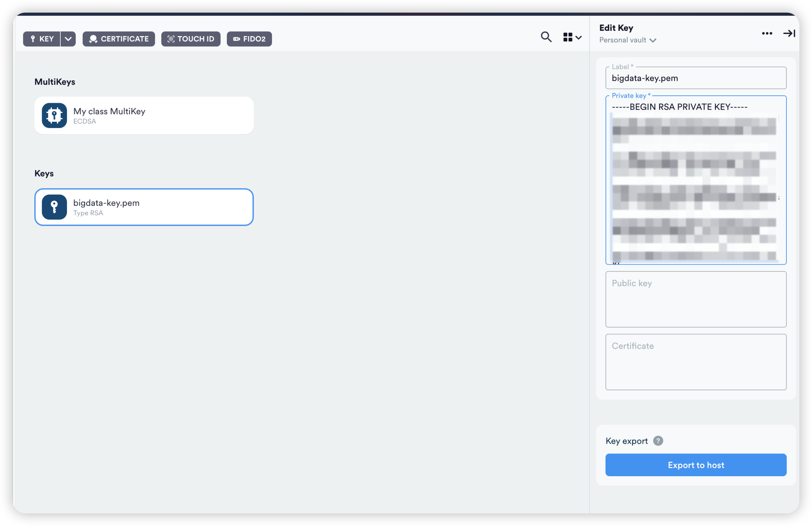Click the CERTIFICATE toolbar button
This screenshot has height=526, width=812.
pos(119,39)
